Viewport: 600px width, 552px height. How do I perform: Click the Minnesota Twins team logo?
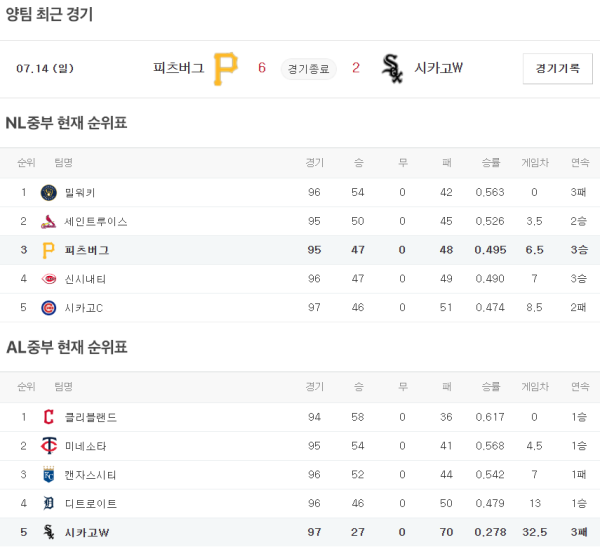pos(49,446)
